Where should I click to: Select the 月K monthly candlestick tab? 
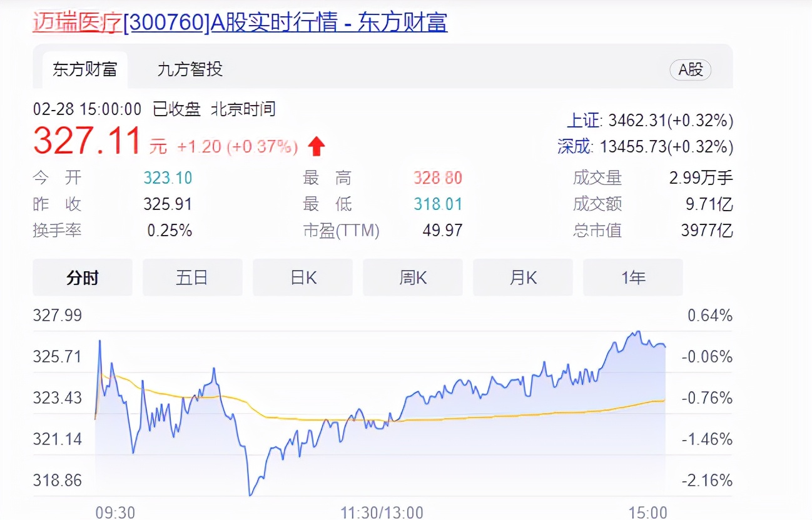523,277
